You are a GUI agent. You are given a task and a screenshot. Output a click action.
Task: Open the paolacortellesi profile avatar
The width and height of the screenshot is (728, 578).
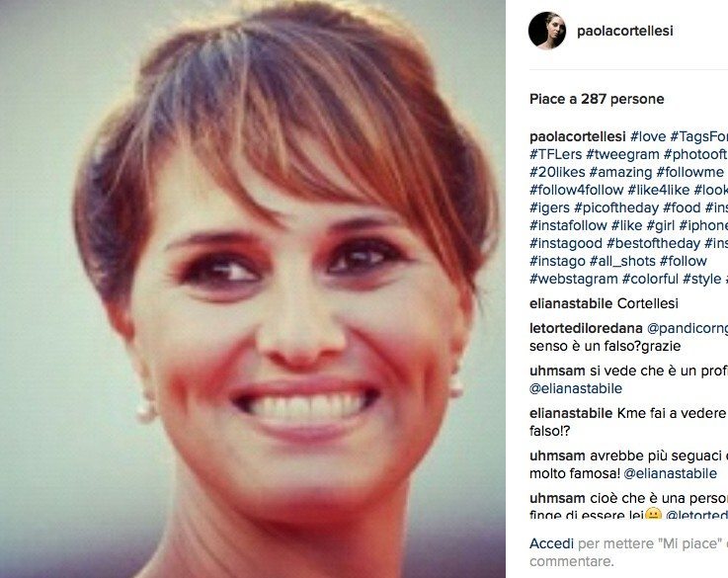547,31
